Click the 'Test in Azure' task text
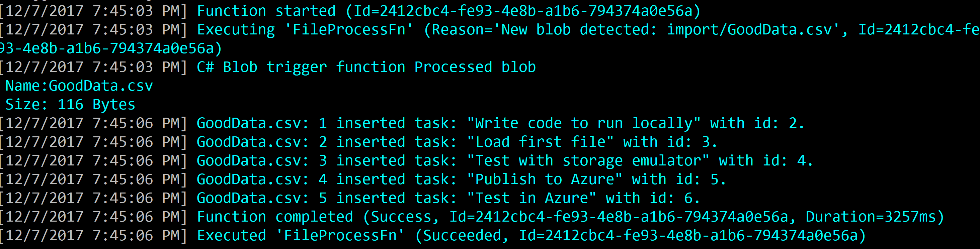 532,198
